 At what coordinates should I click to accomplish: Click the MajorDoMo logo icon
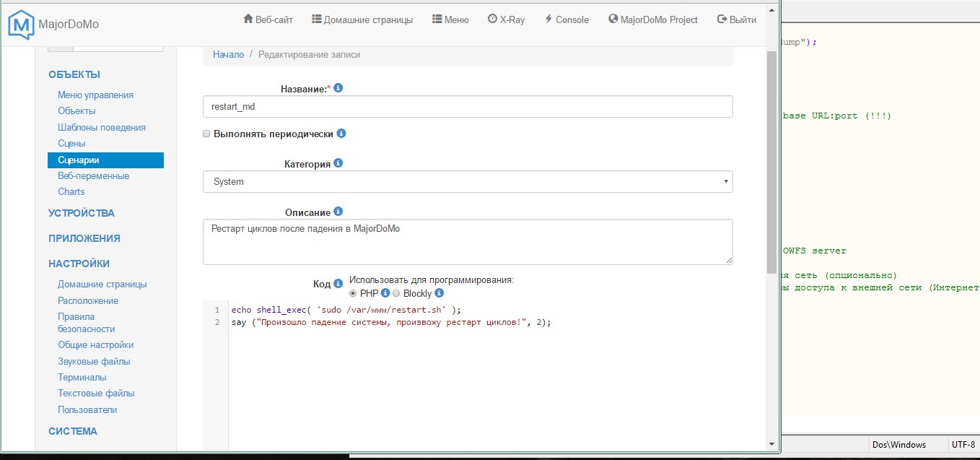(21, 24)
